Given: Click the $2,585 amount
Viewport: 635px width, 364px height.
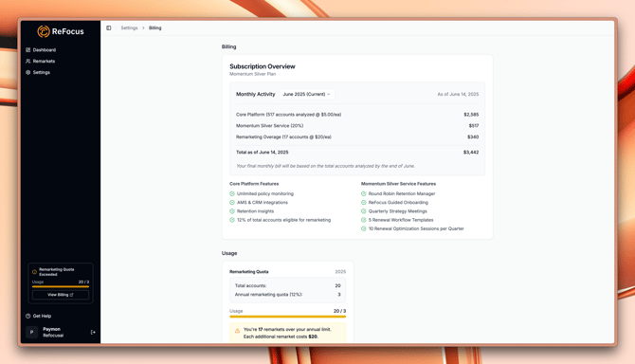Looking at the screenshot, I should pyautogui.click(x=471, y=115).
